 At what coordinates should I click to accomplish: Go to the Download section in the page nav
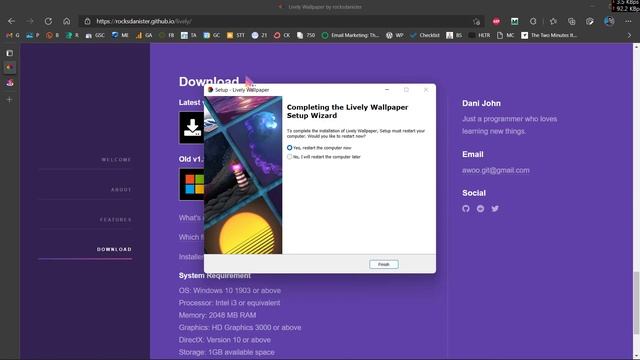[114, 249]
